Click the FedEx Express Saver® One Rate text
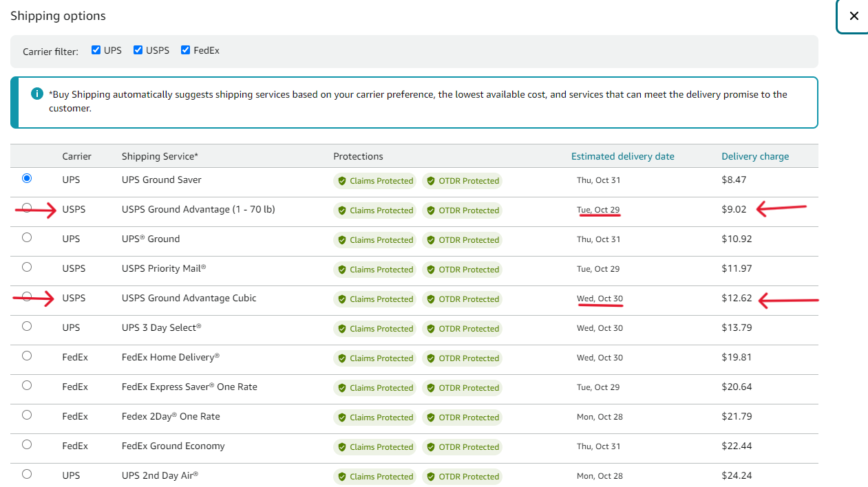Screen dimensions: 868x487 [189, 387]
